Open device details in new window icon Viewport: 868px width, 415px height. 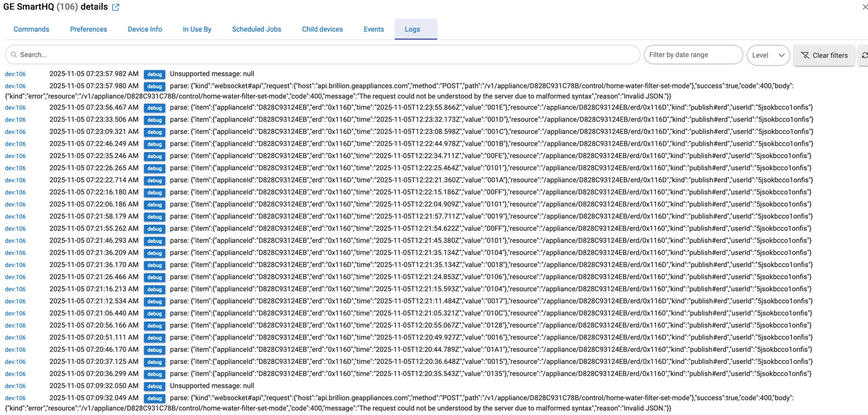(116, 7)
